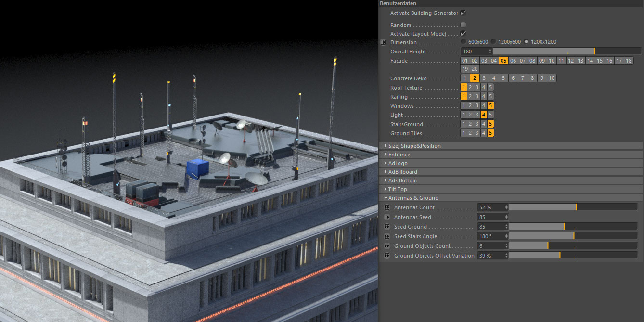Enable the Random checkbox
The image size is (644, 322).
(x=463, y=25)
